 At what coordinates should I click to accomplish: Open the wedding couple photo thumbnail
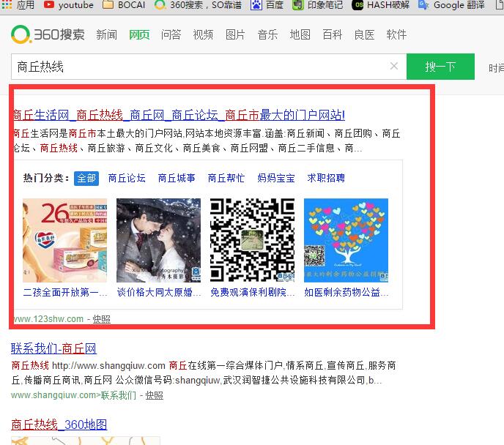(x=158, y=240)
